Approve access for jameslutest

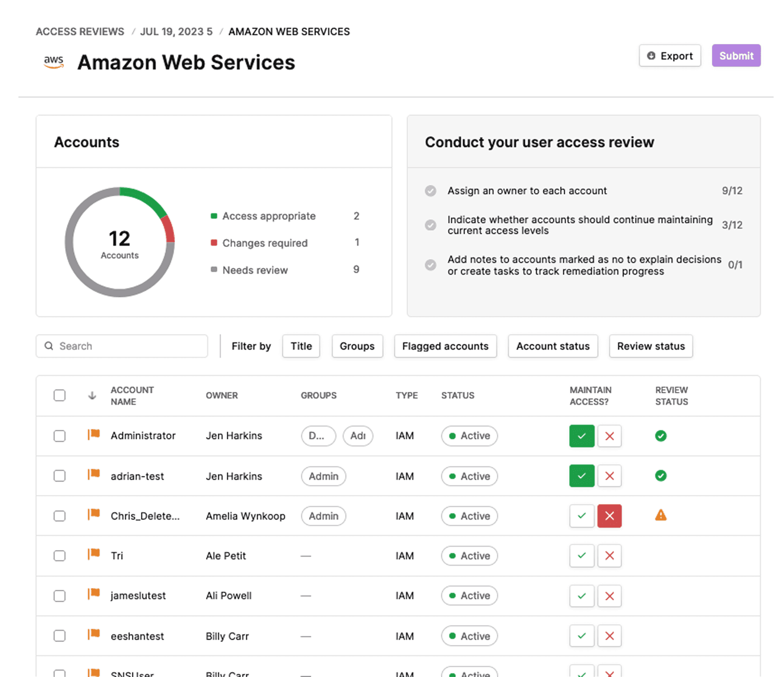point(582,596)
